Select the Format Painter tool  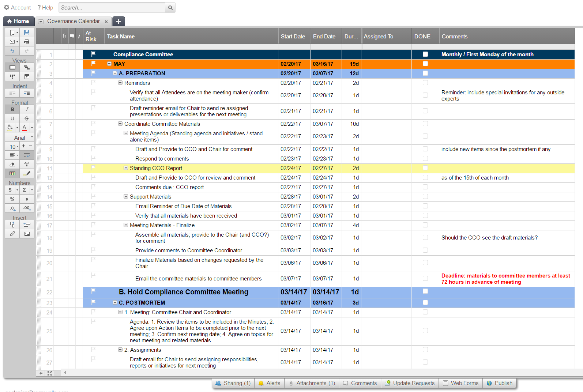[27, 164]
